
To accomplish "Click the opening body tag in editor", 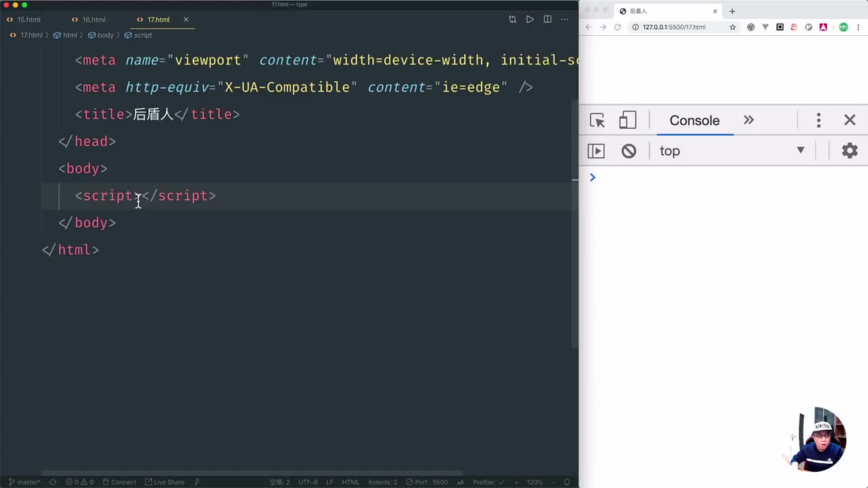I will tap(83, 169).
